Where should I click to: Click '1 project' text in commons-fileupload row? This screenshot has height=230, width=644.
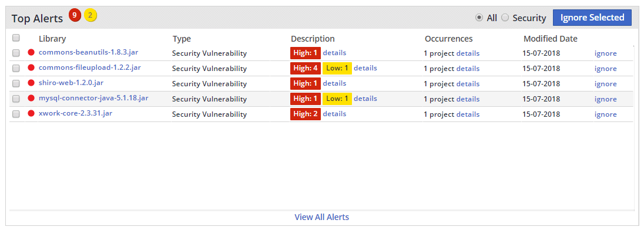(439, 69)
